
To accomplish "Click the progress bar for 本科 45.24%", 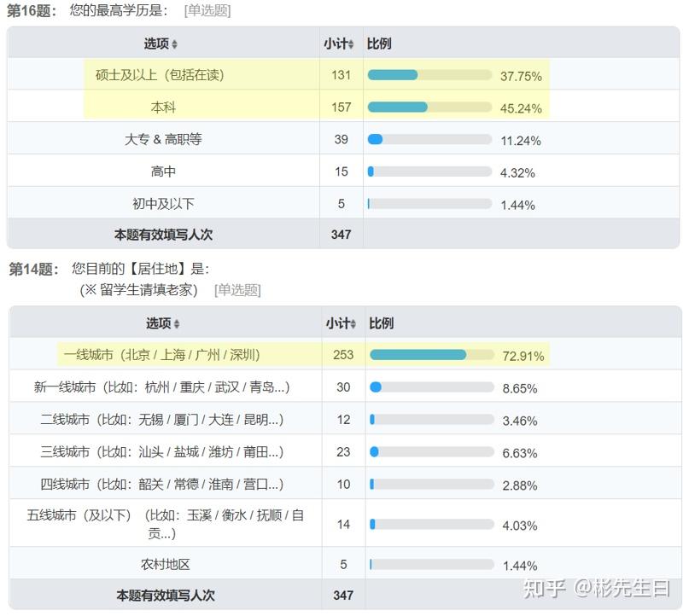I will tap(429, 108).
